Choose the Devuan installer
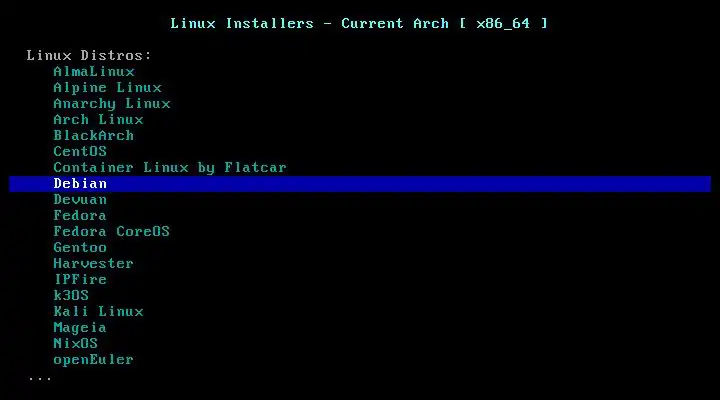Screen dimensions: 720x400 [x=80, y=200]
